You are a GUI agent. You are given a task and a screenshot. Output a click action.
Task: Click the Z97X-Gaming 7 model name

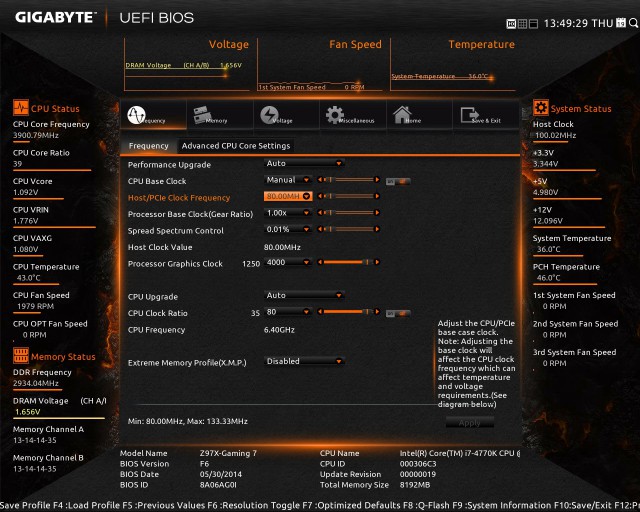pyautogui.click(x=228, y=453)
